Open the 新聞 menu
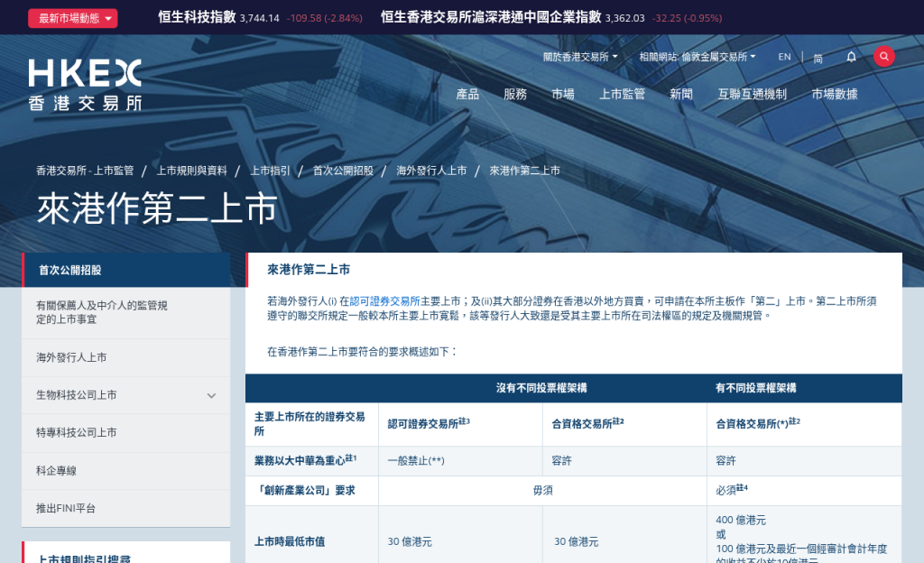 [681, 94]
